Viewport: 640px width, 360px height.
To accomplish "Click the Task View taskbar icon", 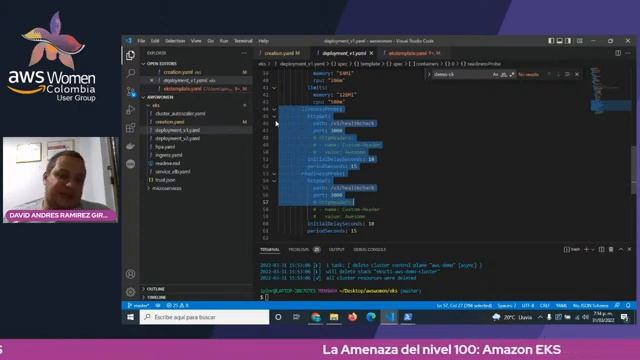I will pos(296,317).
